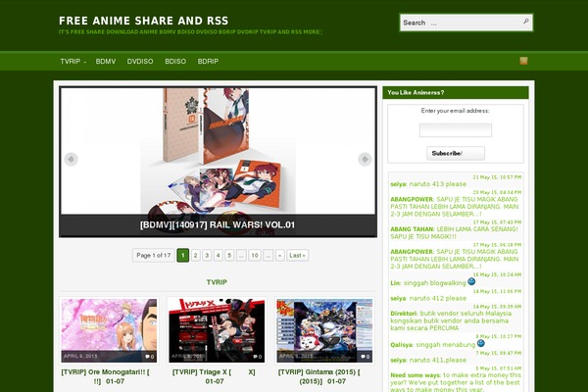588x392 pixels.
Task: Open the TVRIP section heading
Action: [217, 282]
